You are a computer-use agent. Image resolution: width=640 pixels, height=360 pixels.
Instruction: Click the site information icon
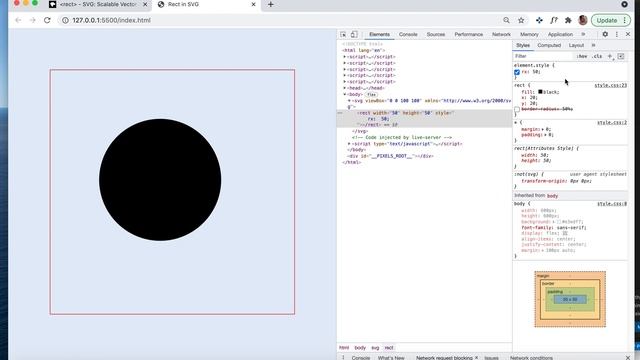pyautogui.click(x=65, y=20)
